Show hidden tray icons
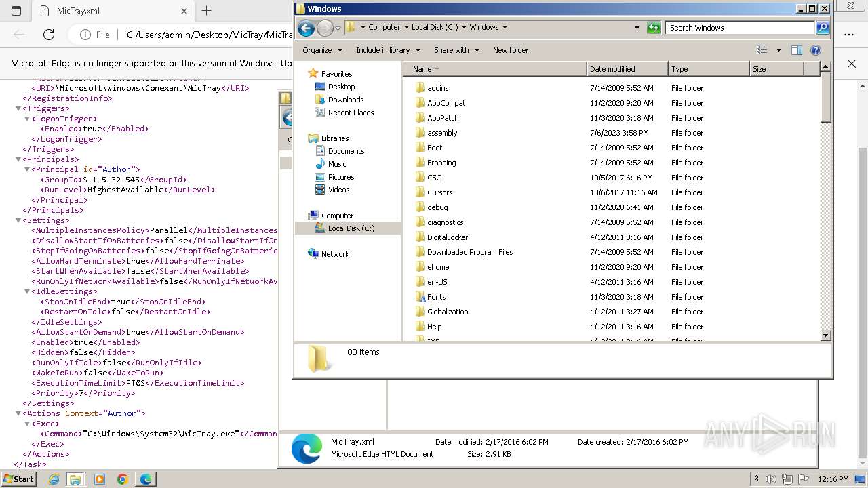868x488 pixels. point(757,479)
